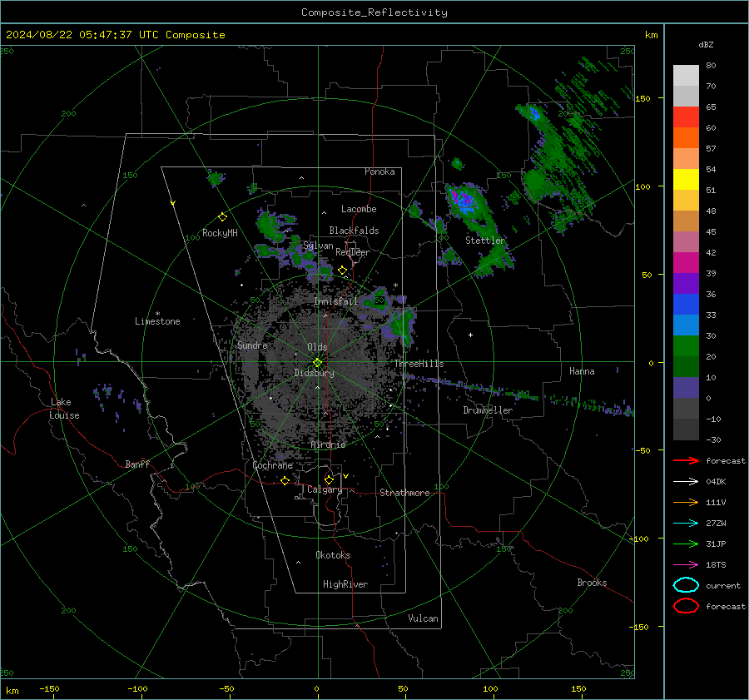Click the Cochrane city label
This screenshot has height=700, width=749.
(x=272, y=465)
